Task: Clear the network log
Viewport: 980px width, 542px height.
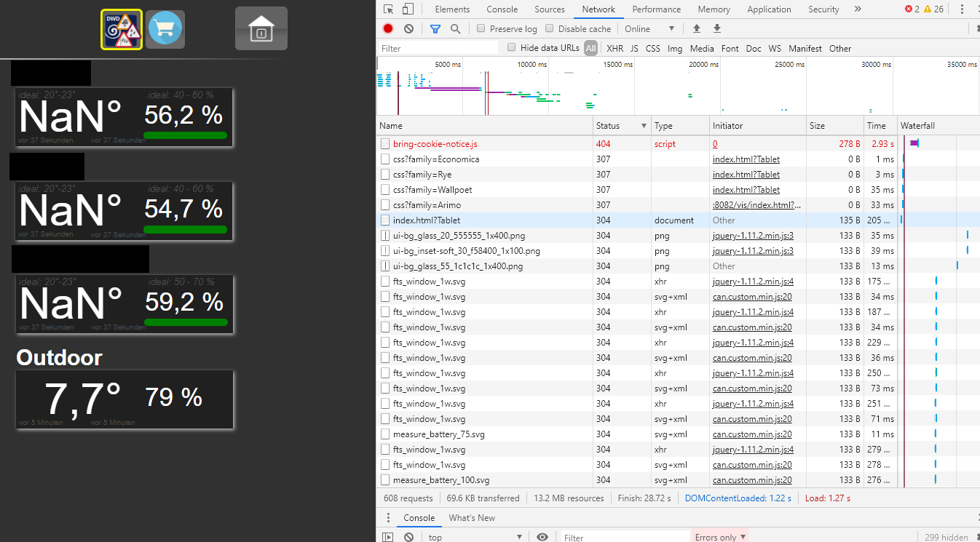Action: (408, 29)
